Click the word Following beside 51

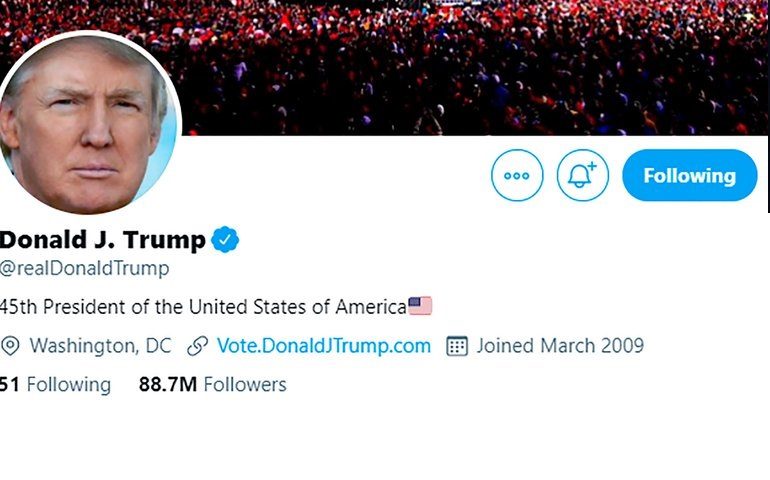click(x=69, y=384)
